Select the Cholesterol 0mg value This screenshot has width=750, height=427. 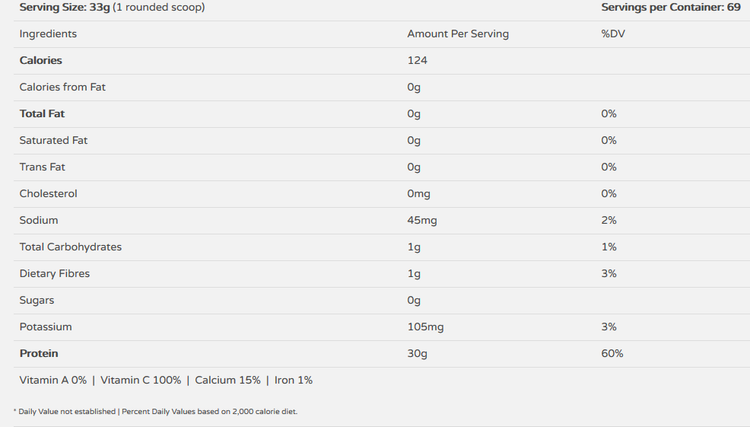point(419,194)
